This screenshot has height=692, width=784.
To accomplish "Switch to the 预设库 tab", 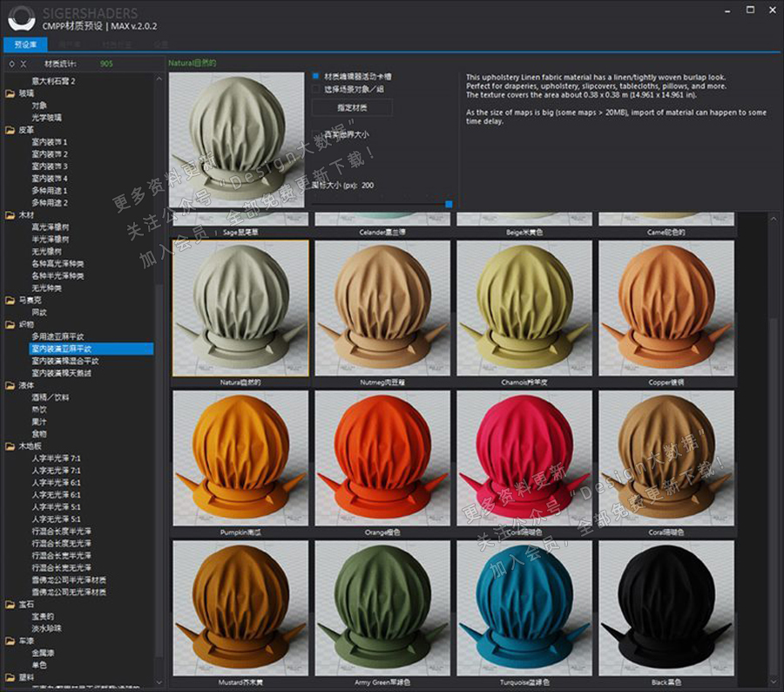I will (x=25, y=44).
